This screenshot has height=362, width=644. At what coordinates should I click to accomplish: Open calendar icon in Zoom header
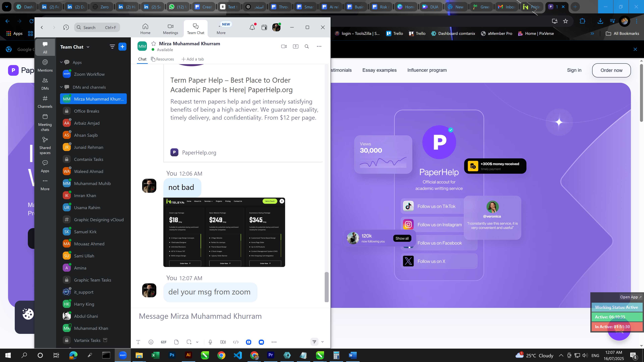click(x=264, y=27)
